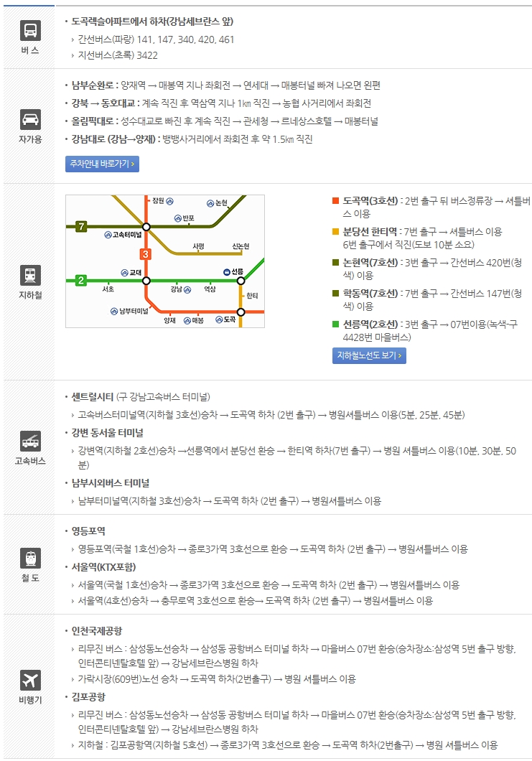Click the line 7 badge on subway map

click(81, 226)
